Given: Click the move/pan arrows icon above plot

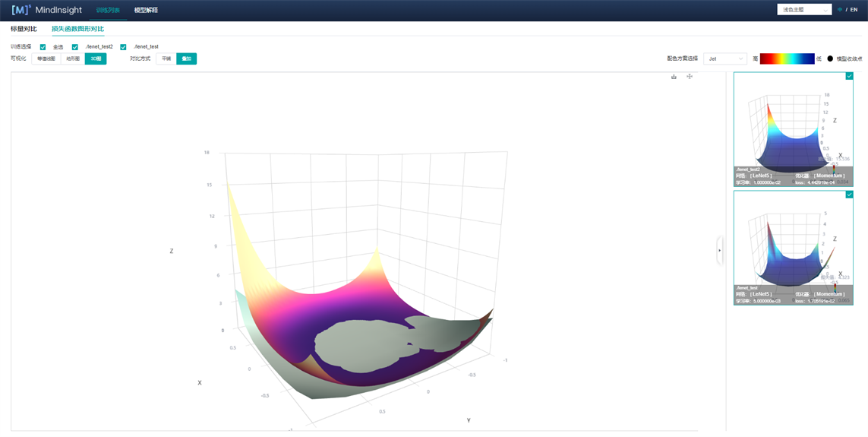Looking at the screenshot, I should click(x=690, y=77).
